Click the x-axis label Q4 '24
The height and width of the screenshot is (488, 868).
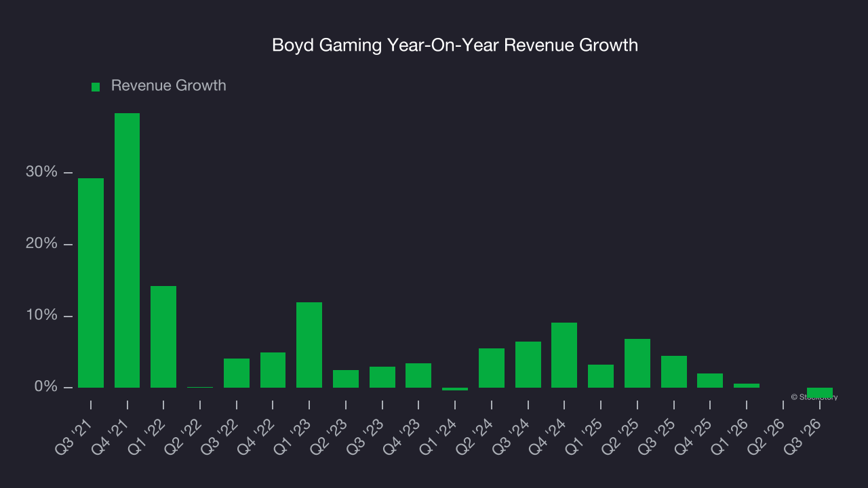[x=547, y=437]
